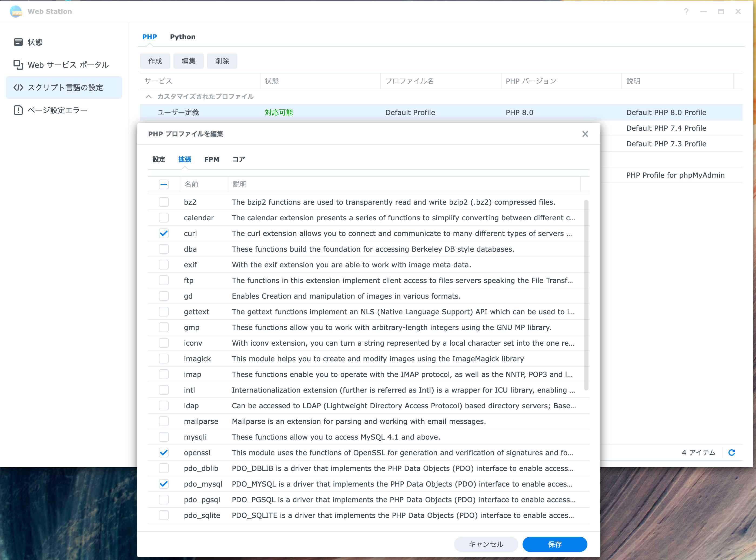Toggle the select-all extensions header checkbox
Screen dimensions: 756x560
pyautogui.click(x=163, y=184)
